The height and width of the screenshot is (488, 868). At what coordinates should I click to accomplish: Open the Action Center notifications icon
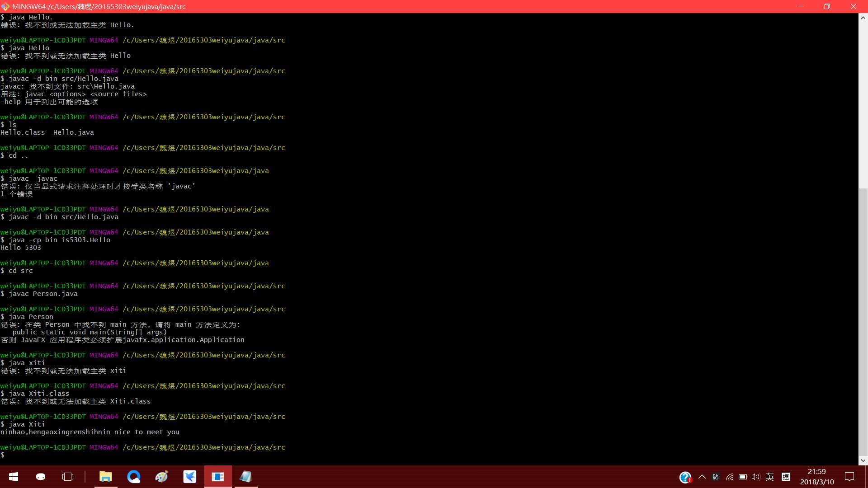point(849,477)
